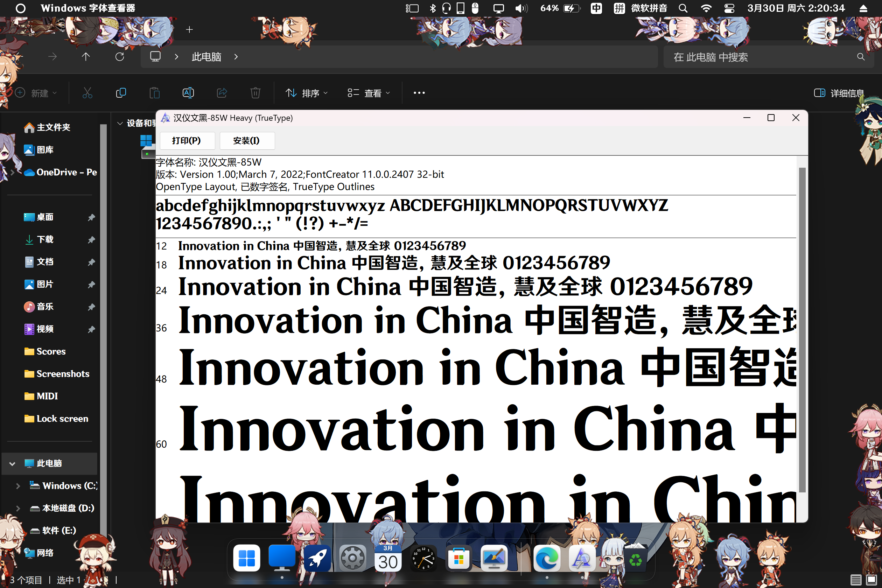The width and height of the screenshot is (882, 588).
Task: Click the volume speaker icon in menu bar
Action: pyautogui.click(x=521, y=8)
